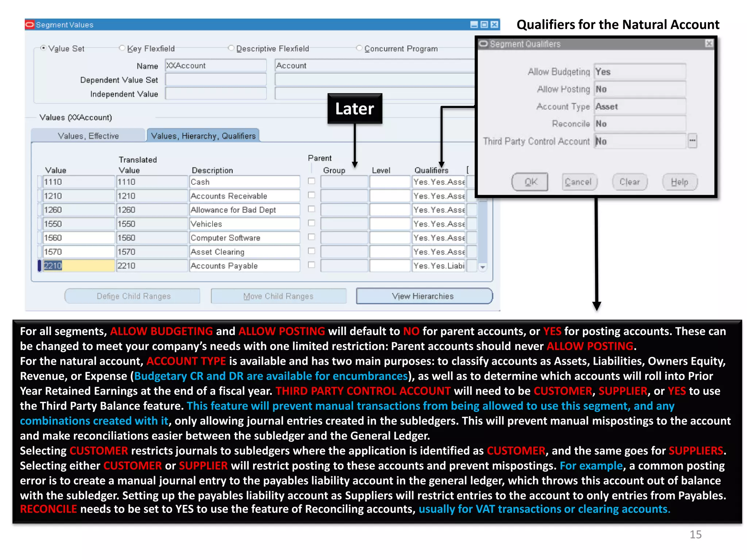Select the Concurrent Program radio button
The height and width of the screenshot is (560, 747).
click(359, 48)
